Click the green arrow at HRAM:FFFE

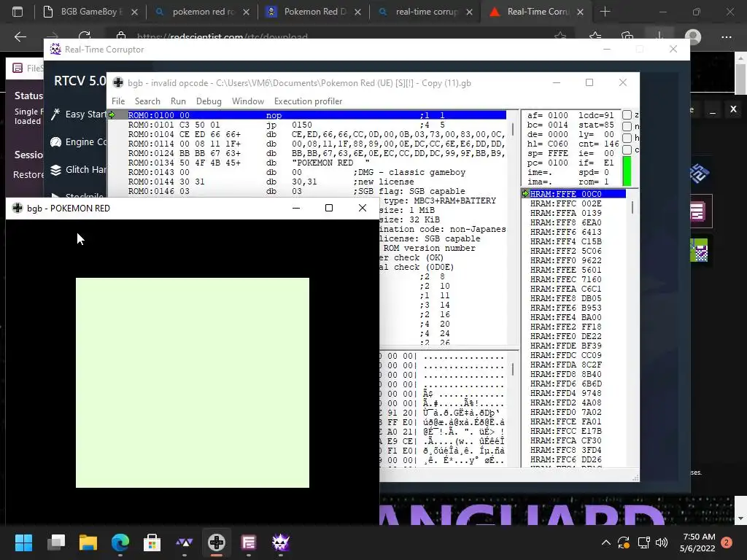(525, 194)
